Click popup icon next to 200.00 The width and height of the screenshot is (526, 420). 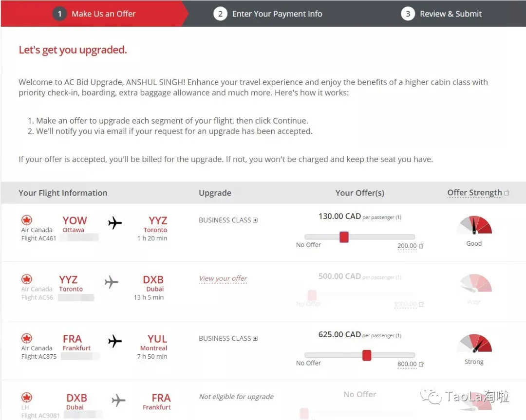[421, 246]
